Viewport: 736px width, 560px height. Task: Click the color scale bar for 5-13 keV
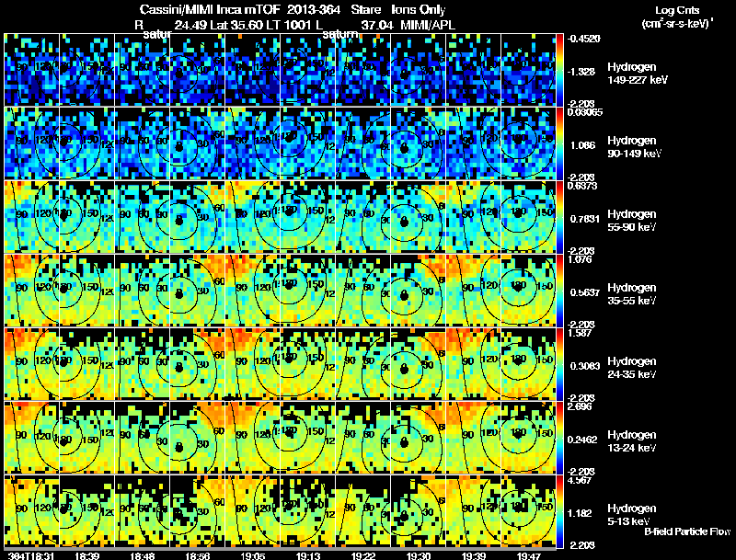559,511
